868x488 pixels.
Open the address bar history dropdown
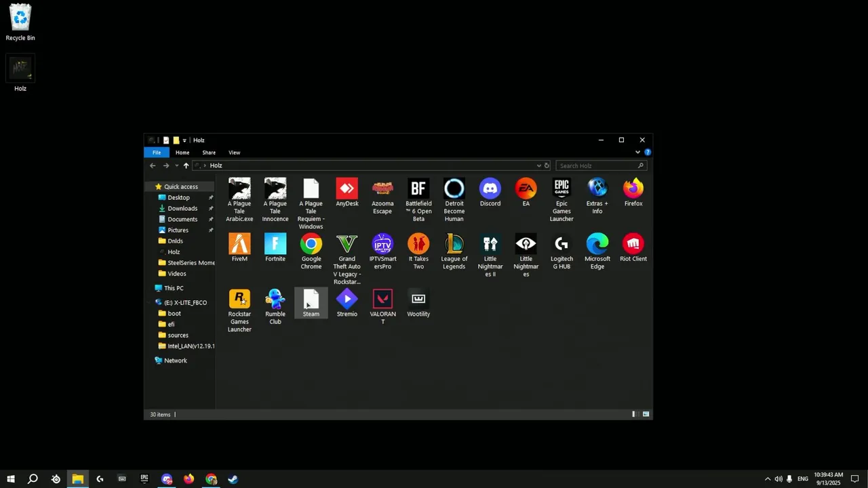coord(539,165)
